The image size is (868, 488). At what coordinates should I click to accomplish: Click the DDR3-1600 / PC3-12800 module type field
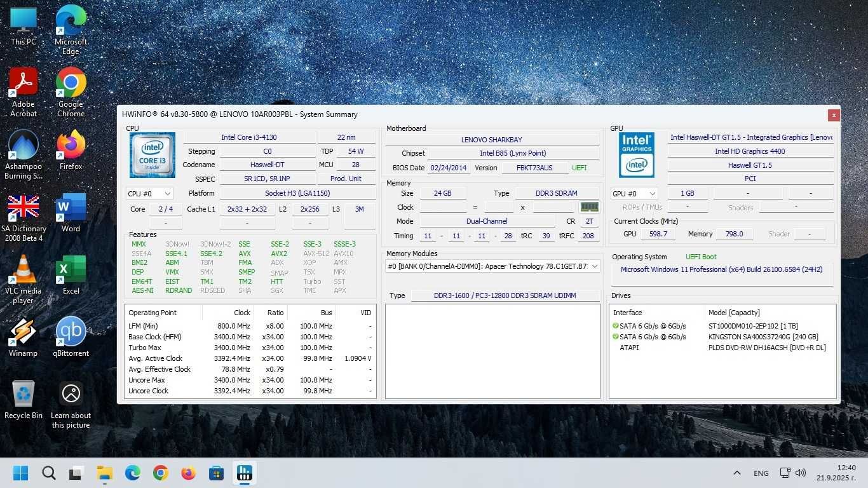pos(505,295)
